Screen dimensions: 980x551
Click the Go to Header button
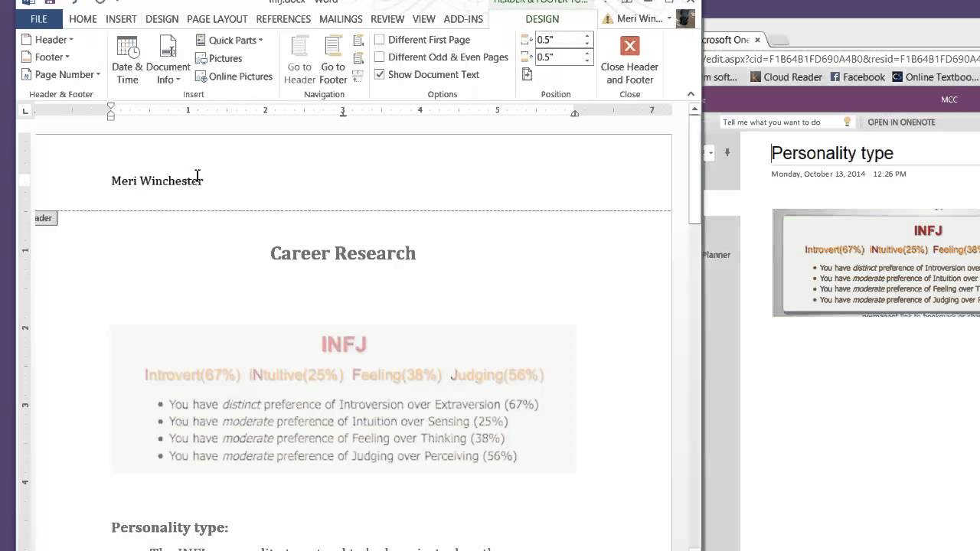299,60
